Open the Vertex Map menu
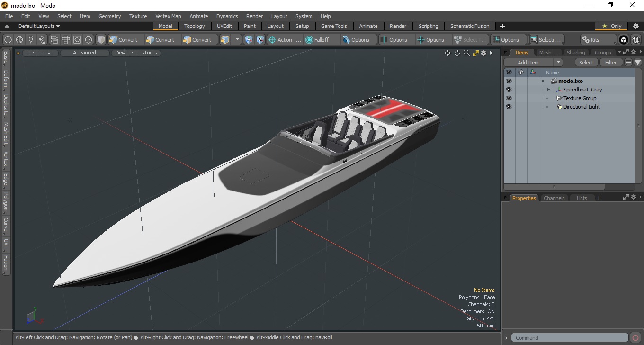The image size is (644, 345). coord(168,16)
